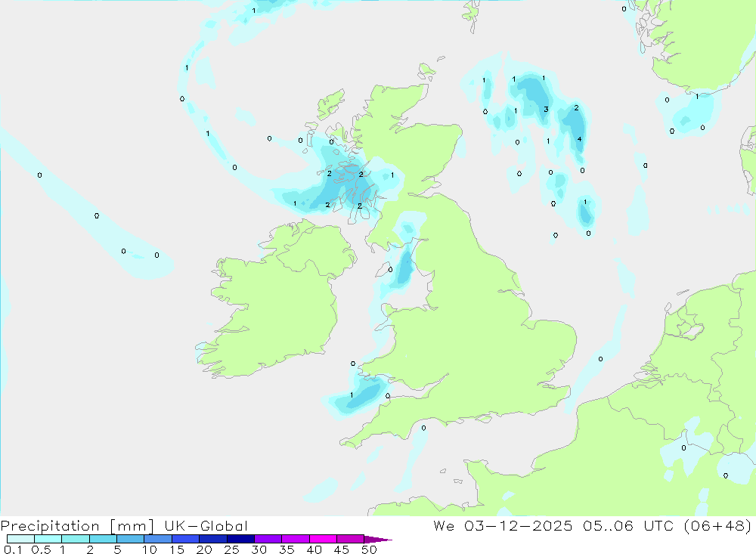Click the '(06+48)' forecast run text
Screen dimensions: 756x554
pyautogui.click(x=717, y=526)
